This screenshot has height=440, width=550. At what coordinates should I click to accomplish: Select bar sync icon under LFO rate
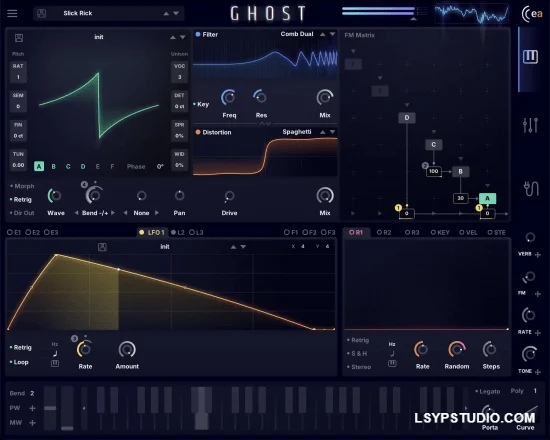tap(55, 364)
